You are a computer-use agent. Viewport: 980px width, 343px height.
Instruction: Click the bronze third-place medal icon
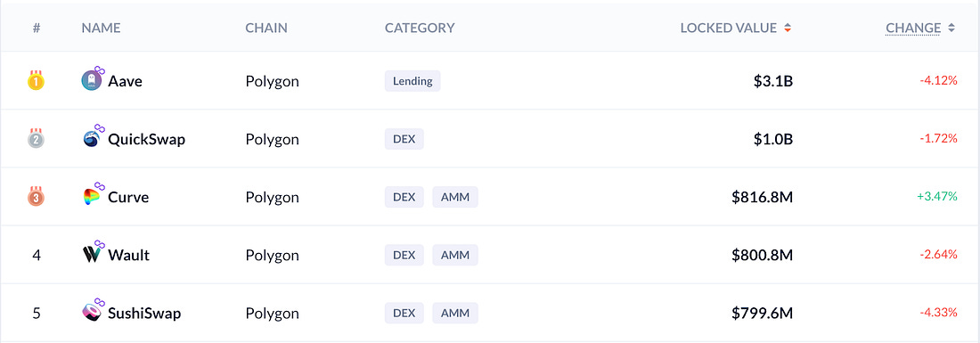click(37, 196)
